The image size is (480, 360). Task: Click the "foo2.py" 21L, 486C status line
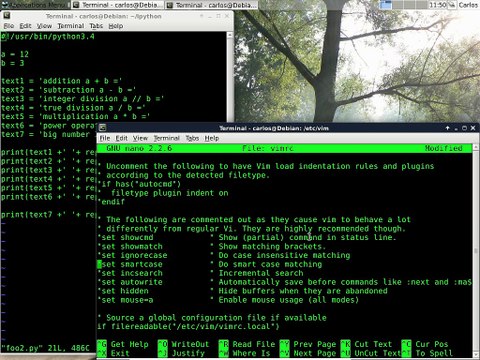click(x=45, y=348)
